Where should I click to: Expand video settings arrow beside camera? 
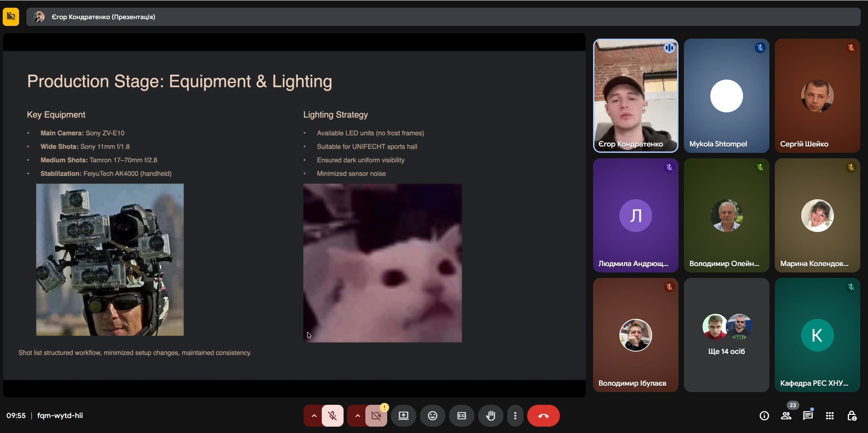(x=357, y=416)
